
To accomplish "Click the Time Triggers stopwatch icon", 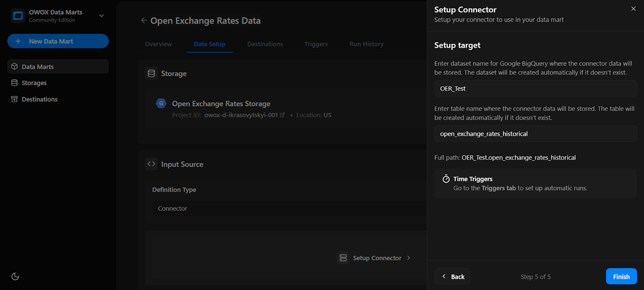I will click(x=446, y=179).
